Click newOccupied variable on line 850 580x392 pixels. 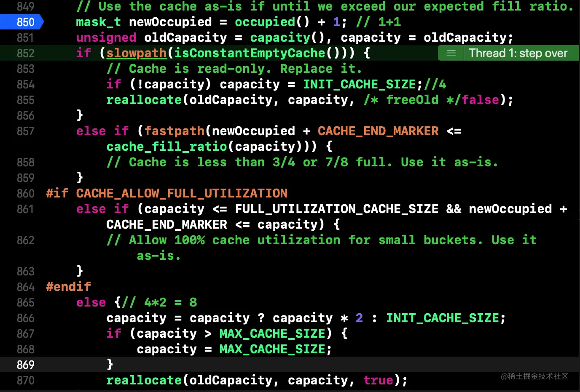pyautogui.click(x=170, y=22)
